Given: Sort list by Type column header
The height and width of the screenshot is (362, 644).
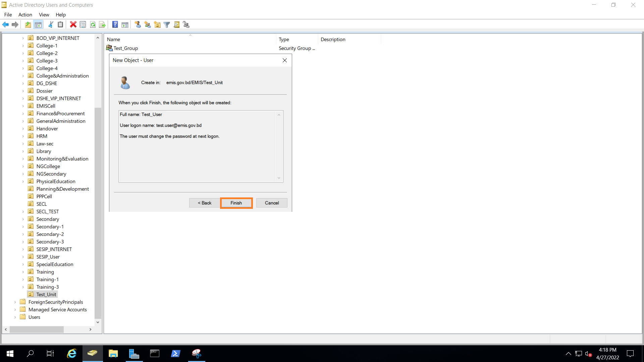Looking at the screenshot, I should click(297, 40).
